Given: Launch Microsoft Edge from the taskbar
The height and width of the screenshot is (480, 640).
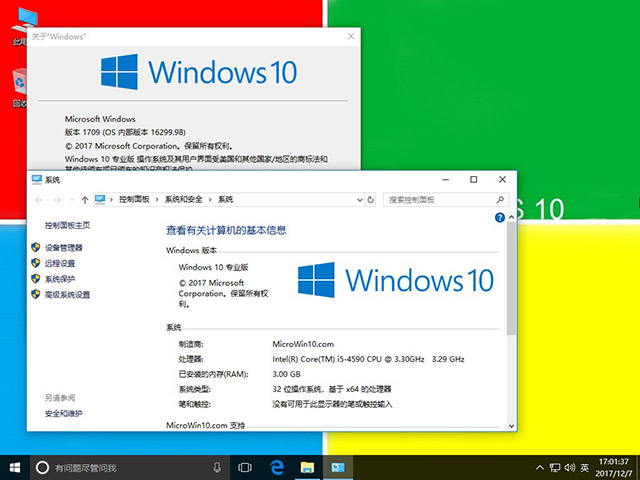Looking at the screenshot, I should tap(277, 468).
